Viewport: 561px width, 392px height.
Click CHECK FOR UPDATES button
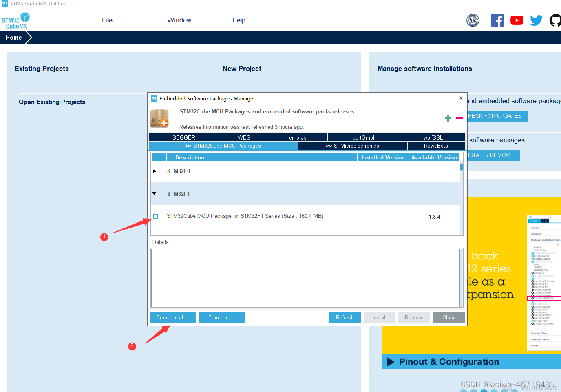(497, 116)
